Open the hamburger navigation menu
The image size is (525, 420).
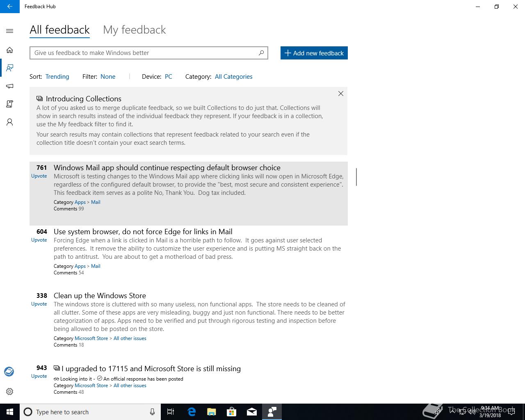tap(10, 31)
